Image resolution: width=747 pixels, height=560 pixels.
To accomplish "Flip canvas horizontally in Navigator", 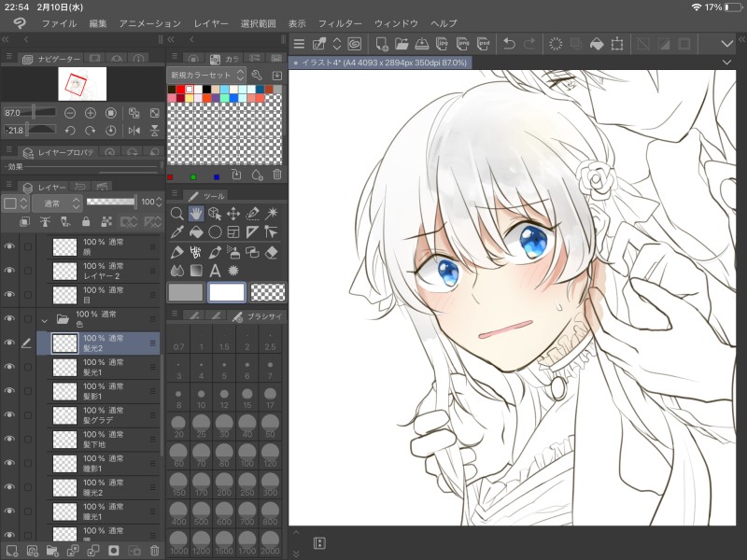I will click(x=134, y=131).
